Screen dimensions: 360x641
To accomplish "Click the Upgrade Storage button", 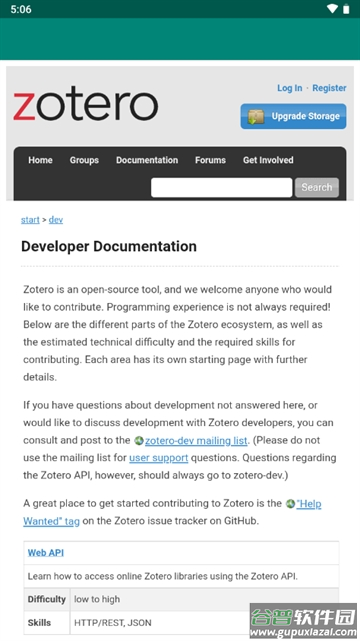I will click(293, 116).
